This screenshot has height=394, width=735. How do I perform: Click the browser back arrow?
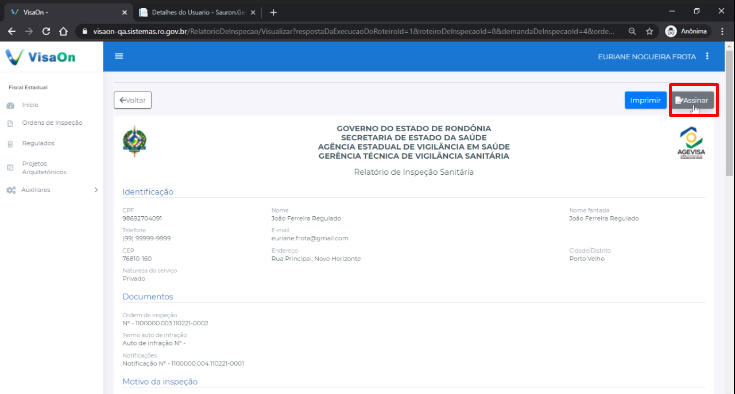point(12,31)
